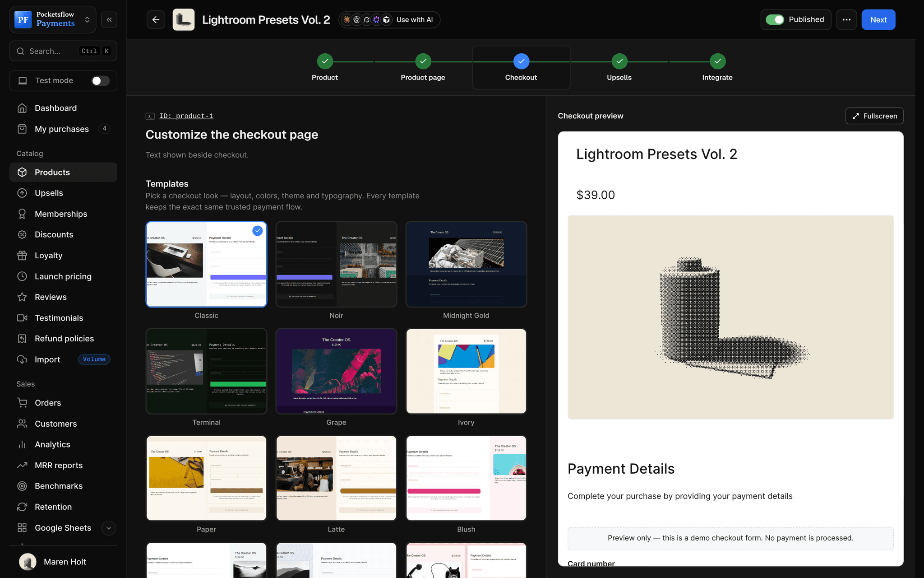Click the Search input field
The image size is (924, 578).
click(x=63, y=51)
